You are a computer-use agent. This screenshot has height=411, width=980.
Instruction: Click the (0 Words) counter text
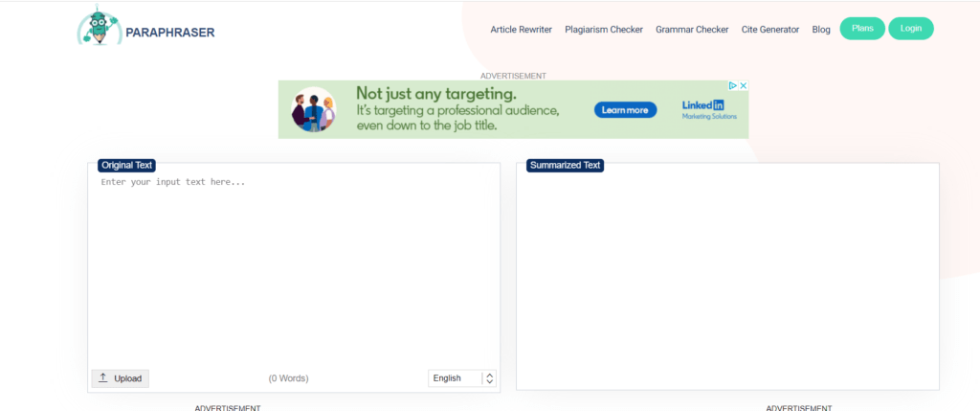(x=289, y=378)
